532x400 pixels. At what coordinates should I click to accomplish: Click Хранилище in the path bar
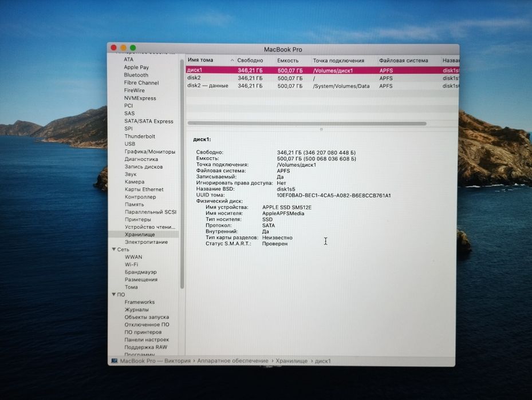(x=291, y=361)
